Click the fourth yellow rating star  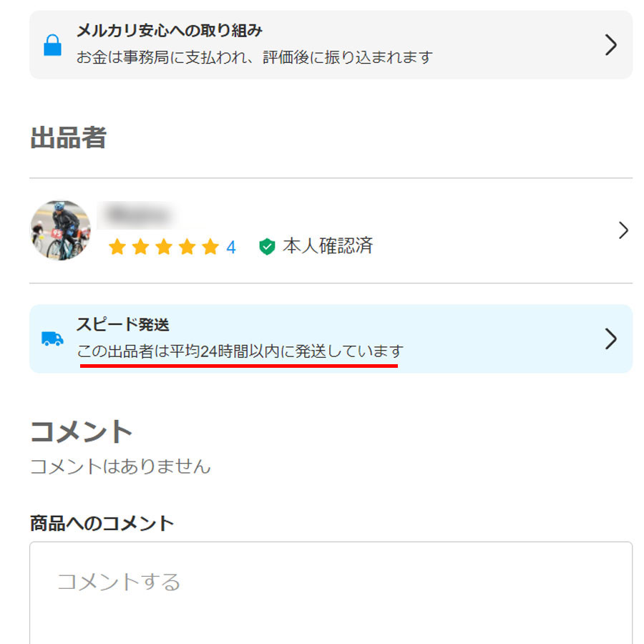pos(187,246)
